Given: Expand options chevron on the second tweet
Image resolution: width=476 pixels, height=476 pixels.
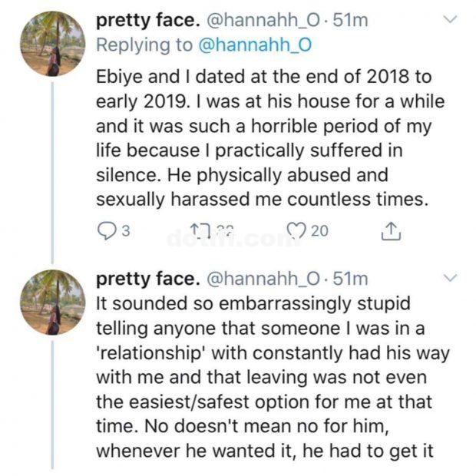Looking at the screenshot, I should [x=450, y=278].
